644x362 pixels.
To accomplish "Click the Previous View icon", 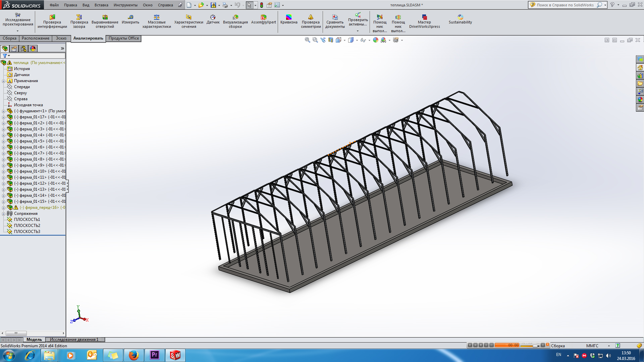I will coord(323,40).
